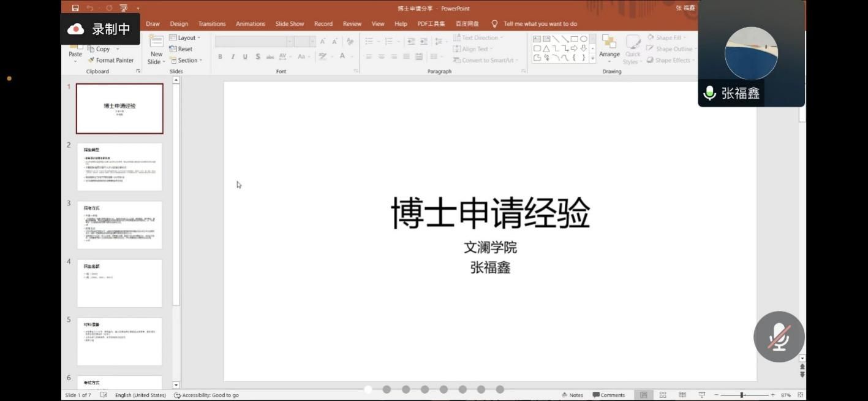This screenshot has width=868, height=401.
Task: Select slide 2 thumbnail
Action: click(x=119, y=167)
